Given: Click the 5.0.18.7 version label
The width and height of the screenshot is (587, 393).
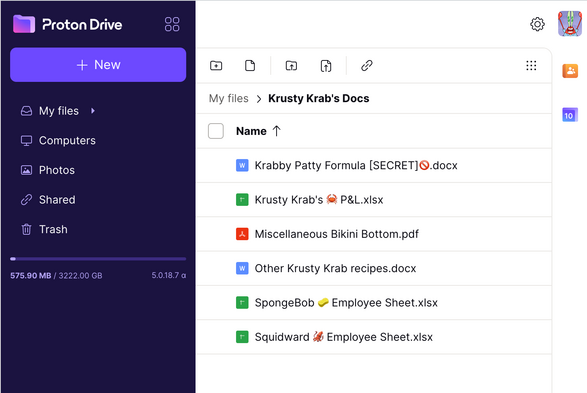Looking at the screenshot, I should pos(168,275).
